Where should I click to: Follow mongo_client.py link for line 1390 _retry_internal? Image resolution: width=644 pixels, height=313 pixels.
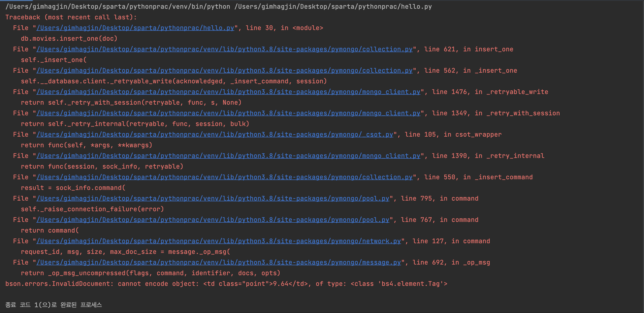228,156
